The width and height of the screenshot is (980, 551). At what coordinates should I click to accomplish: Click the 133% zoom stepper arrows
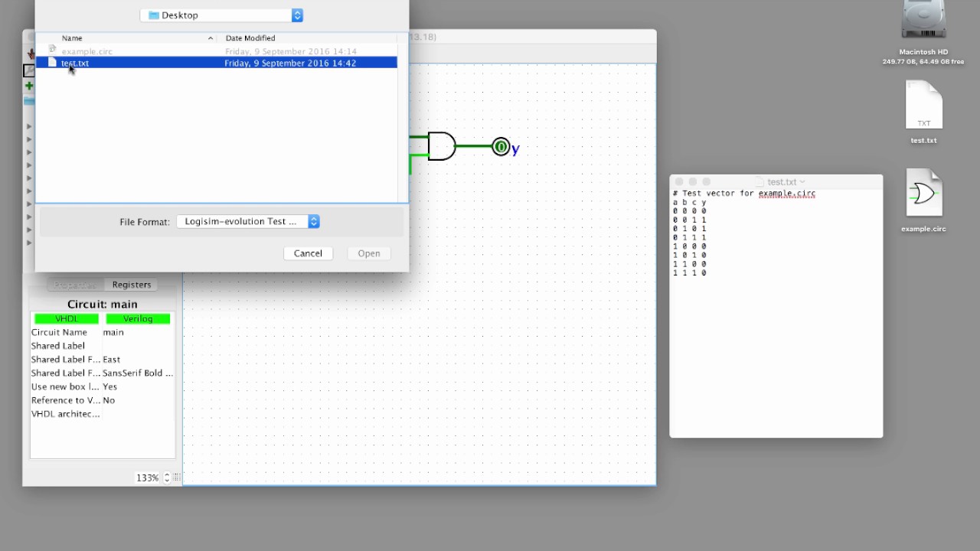click(167, 478)
